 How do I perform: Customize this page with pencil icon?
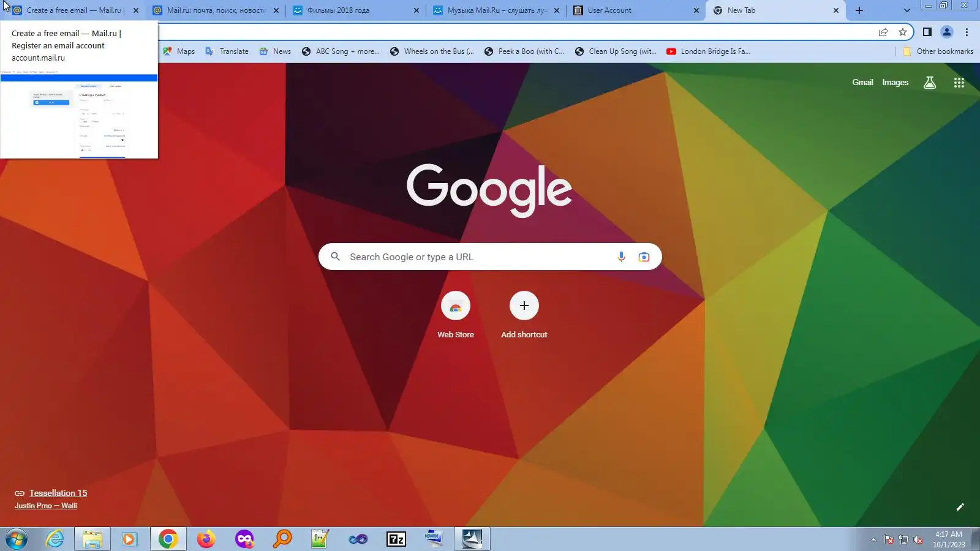[960, 507]
